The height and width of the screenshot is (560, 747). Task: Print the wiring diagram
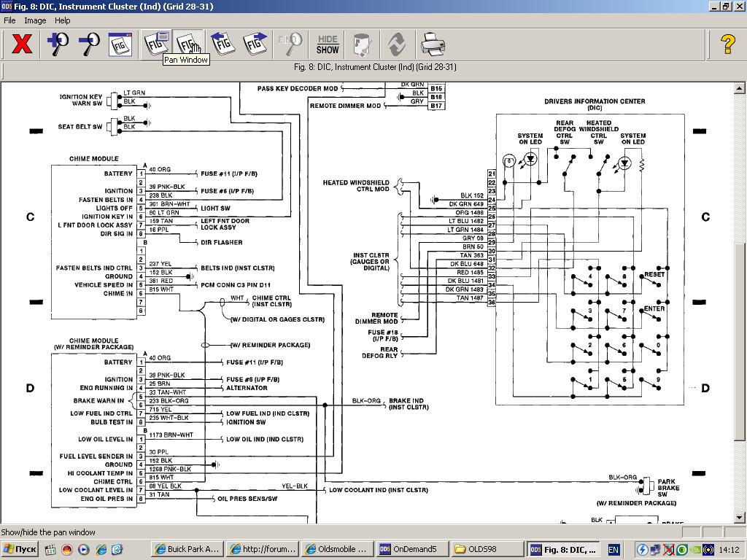pos(432,44)
